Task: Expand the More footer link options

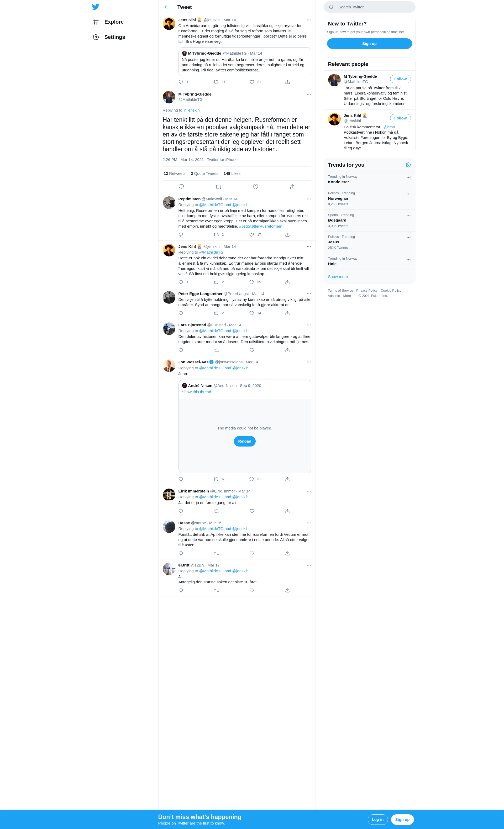Action: point(349,296)
